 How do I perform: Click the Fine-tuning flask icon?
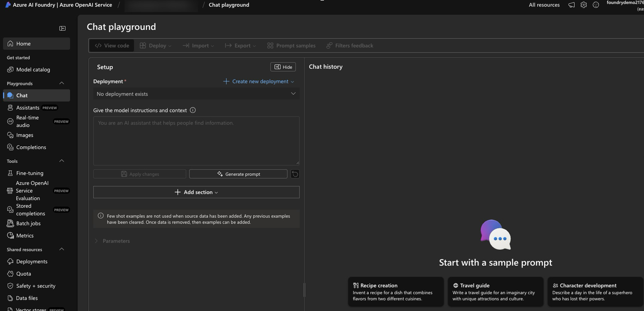(x=10, y=173)
